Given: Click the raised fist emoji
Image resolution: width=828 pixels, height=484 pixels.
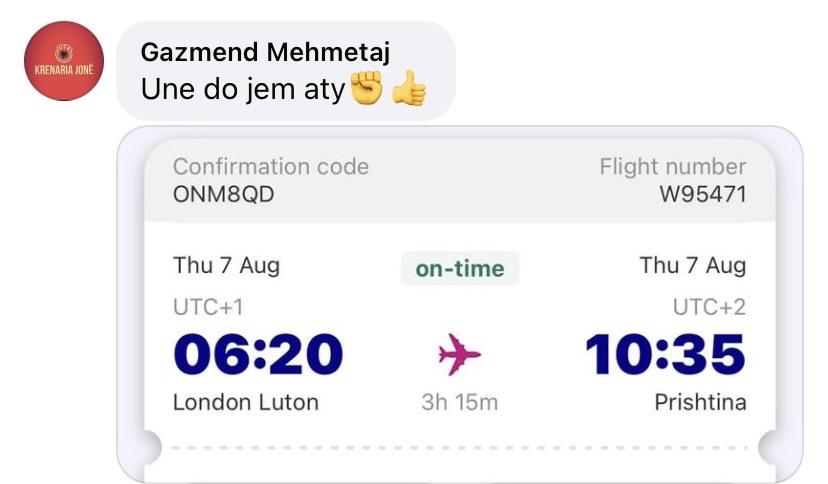Looking at the screenshot, I should click(366, 88).
